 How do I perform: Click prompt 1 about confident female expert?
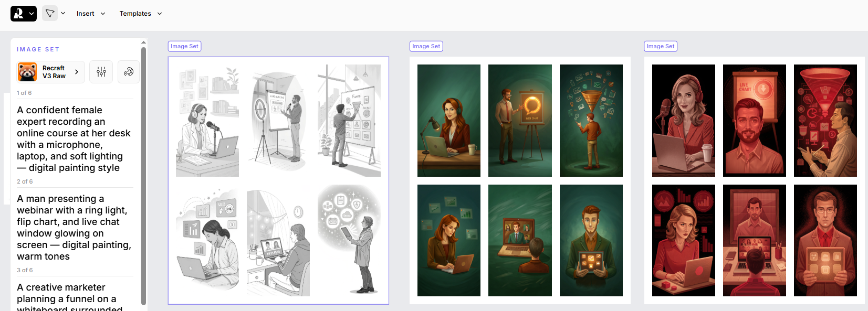click(74, 139)
